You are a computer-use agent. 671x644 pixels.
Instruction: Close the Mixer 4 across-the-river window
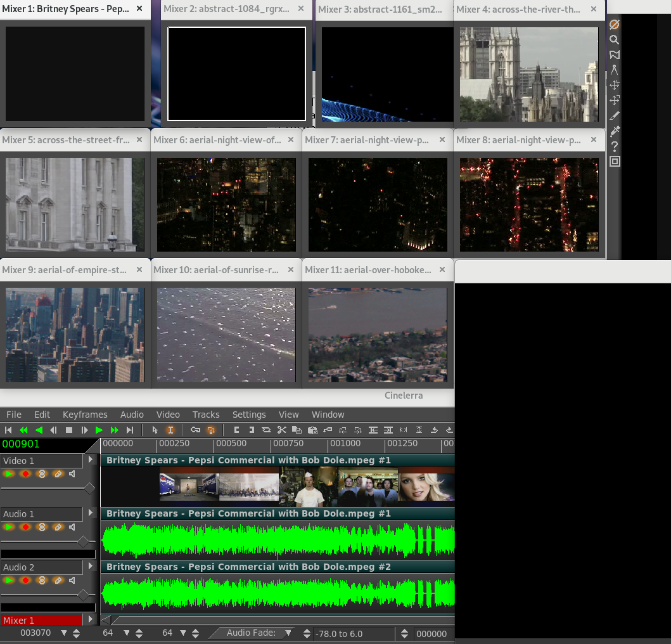coord(594,10)
